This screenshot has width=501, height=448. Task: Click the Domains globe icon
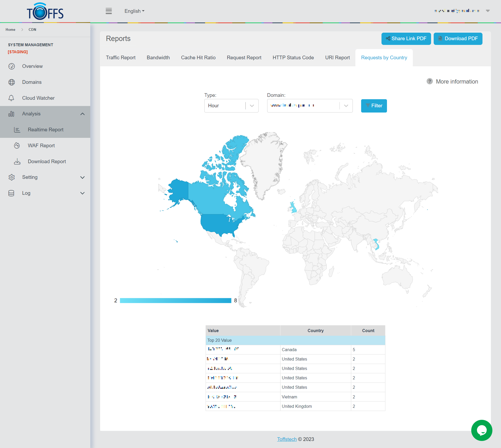11,82
